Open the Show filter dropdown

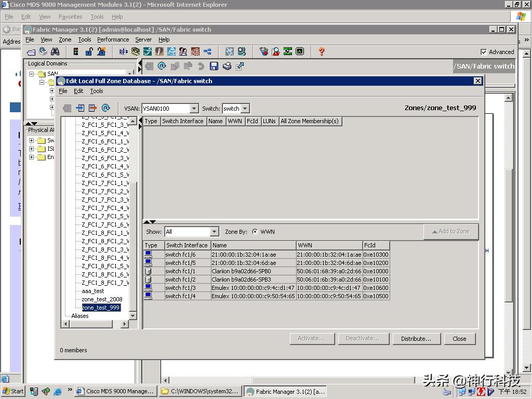[x=214, y=232]
